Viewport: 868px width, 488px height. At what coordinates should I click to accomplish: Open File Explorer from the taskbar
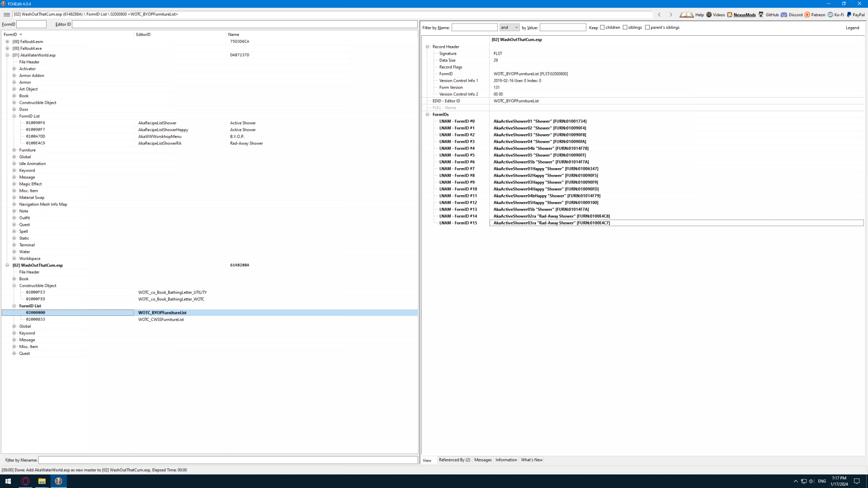[x=42, y=481]
